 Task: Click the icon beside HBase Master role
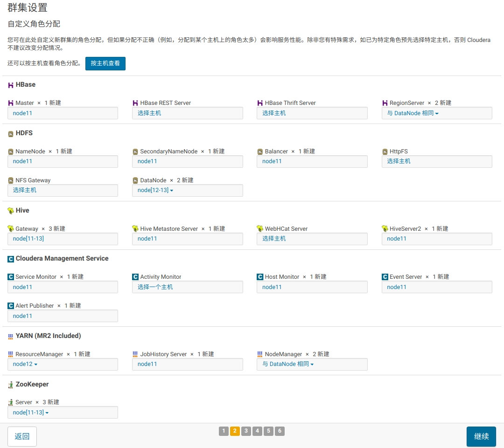coord(11,103)
